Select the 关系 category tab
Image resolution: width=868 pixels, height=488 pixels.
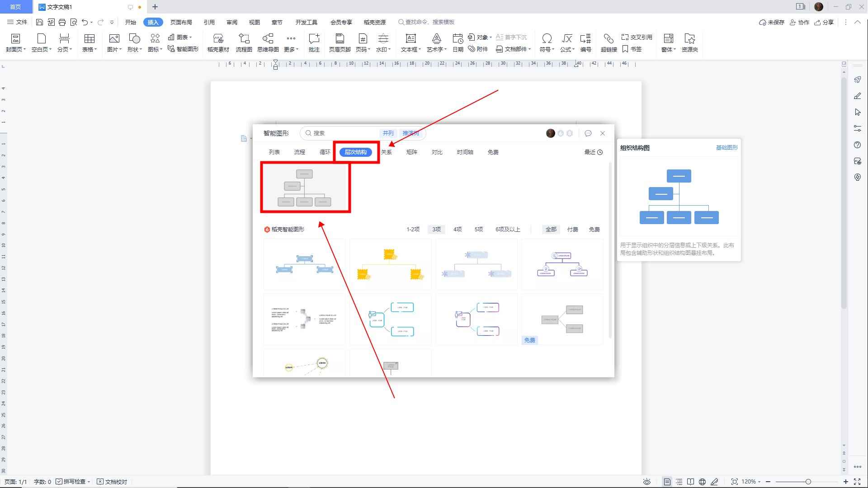point(386,152)
